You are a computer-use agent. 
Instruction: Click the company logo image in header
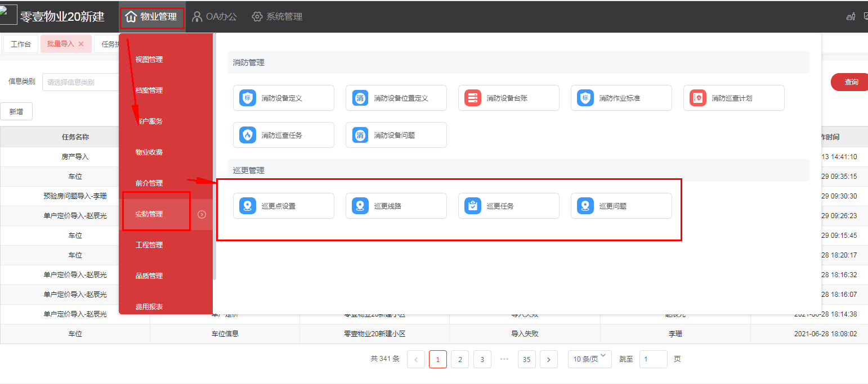(8, 15)
